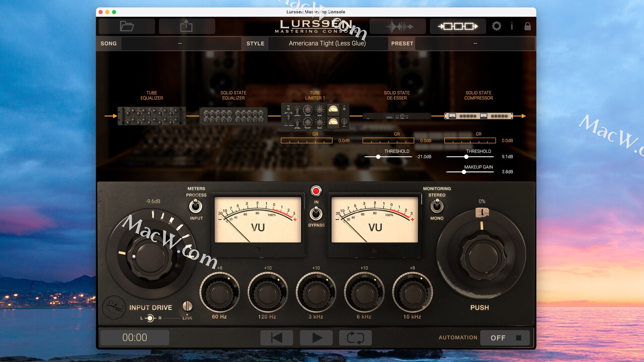
Task: Click the Lurssen Mastering Console logo
Action: coord(316,26)
